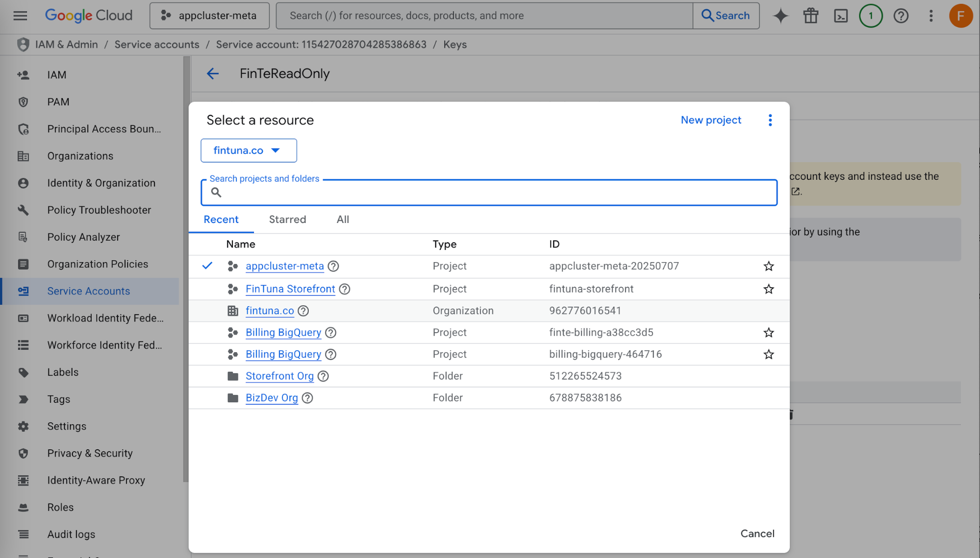Focus the Search projects and folders field
980x558 pixels.
[489, 193]
